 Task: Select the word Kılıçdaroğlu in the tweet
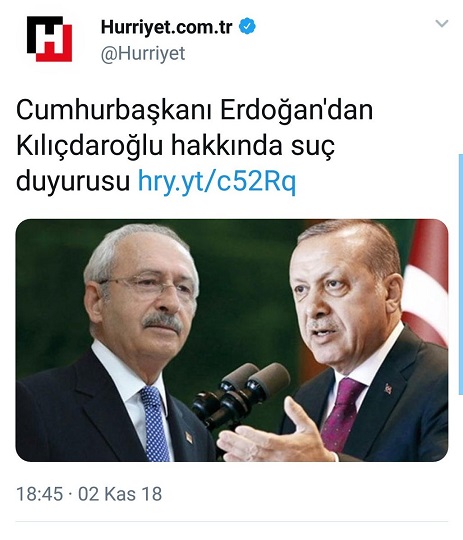click(x=90, y=146)
